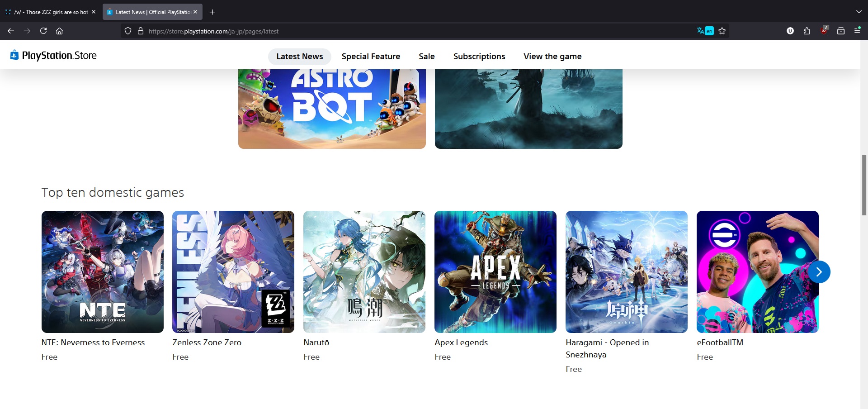Click the Free price under NTE
This screenshot has width=868, height=409.
tap(49, 357)
